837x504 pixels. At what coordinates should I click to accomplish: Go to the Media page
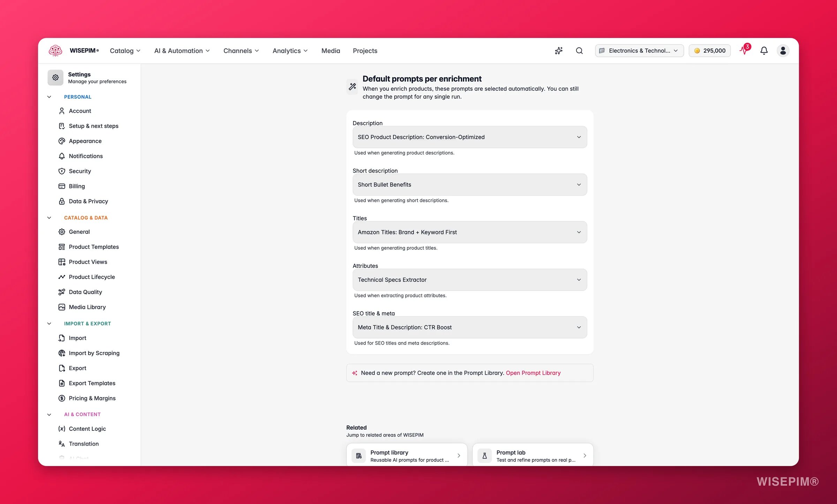coord(331,51)
